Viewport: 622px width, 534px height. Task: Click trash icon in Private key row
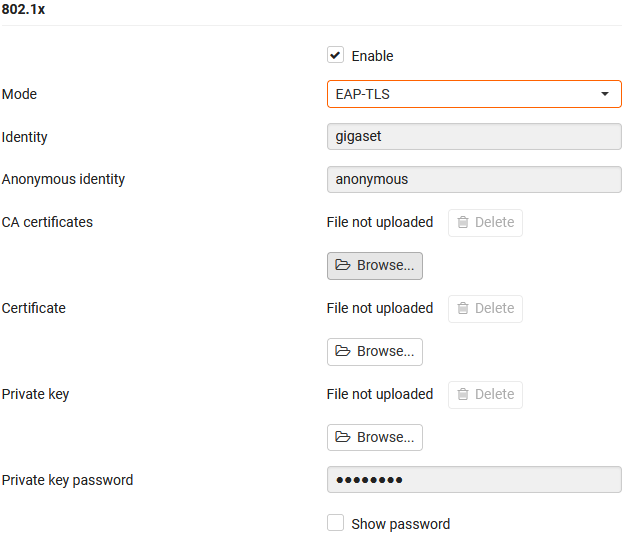463,394
